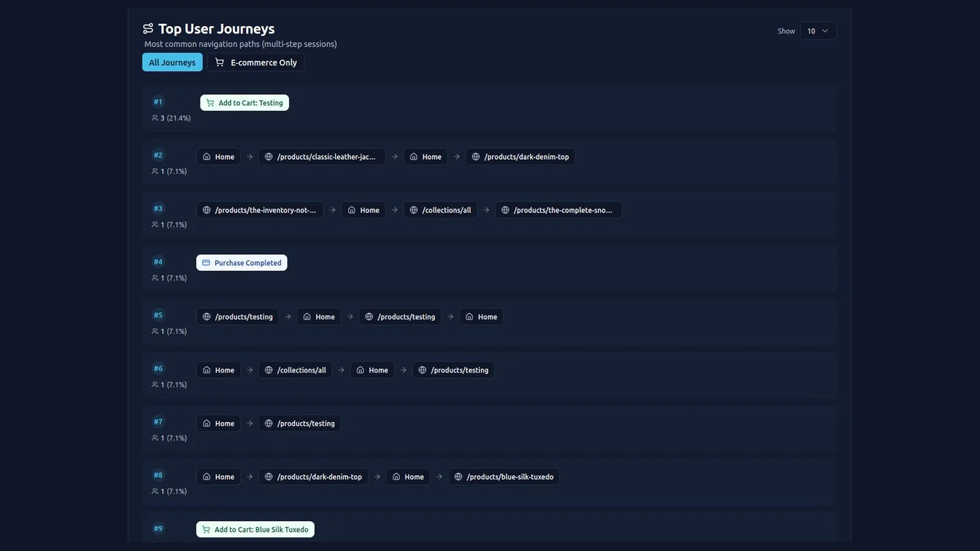Click second /products/testing chip in journey #5
Image resolution: width=980 pixels, height=551 pixels.
400,317
